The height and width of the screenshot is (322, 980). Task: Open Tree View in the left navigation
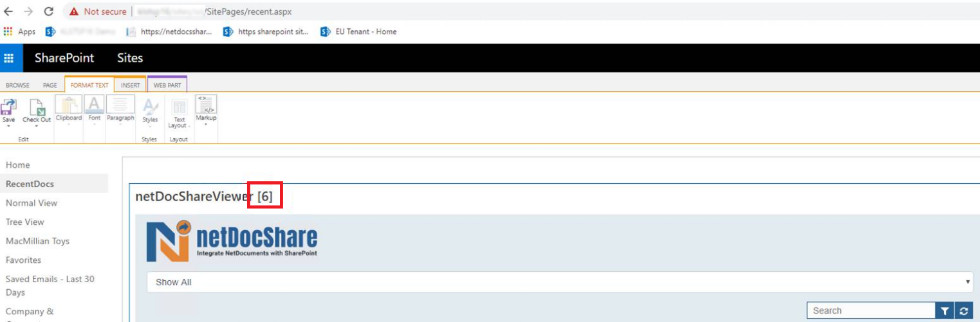pyautogui.click(x=25, y=222)
